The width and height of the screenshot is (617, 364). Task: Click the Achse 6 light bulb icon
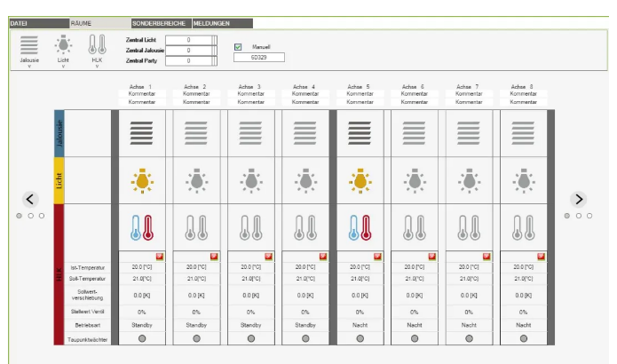pyautogui.click(x=414, y=180)
